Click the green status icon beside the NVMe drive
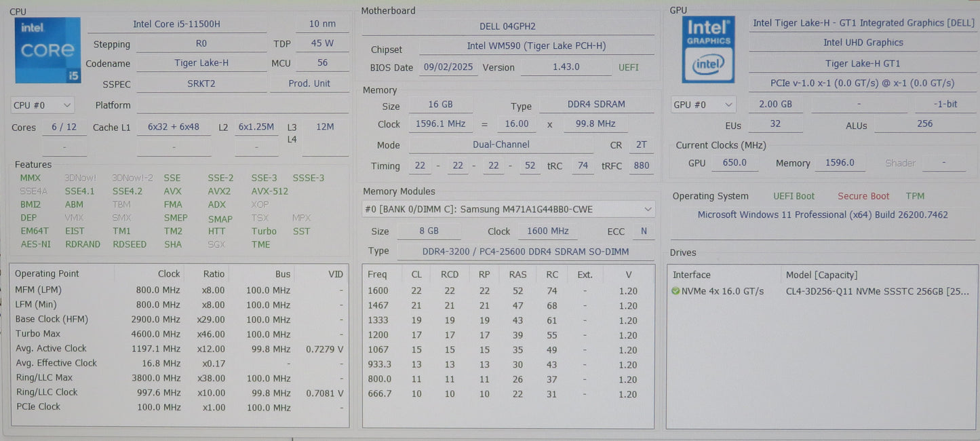Screen dimensions: 980x441 pos(676,290)
